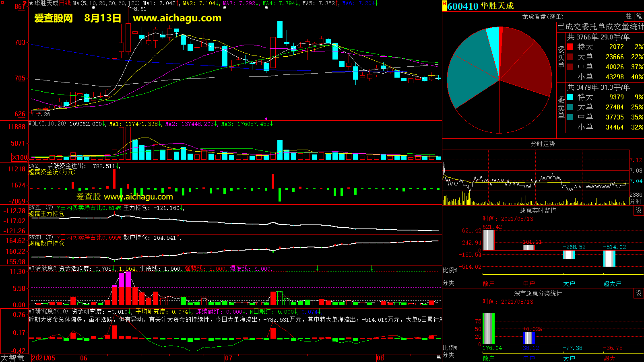Click the MA(5,10,20,30,60,120) indicator parameters
Image resolution: width=644 pixels, height=362 pixels.
point(106,3)
